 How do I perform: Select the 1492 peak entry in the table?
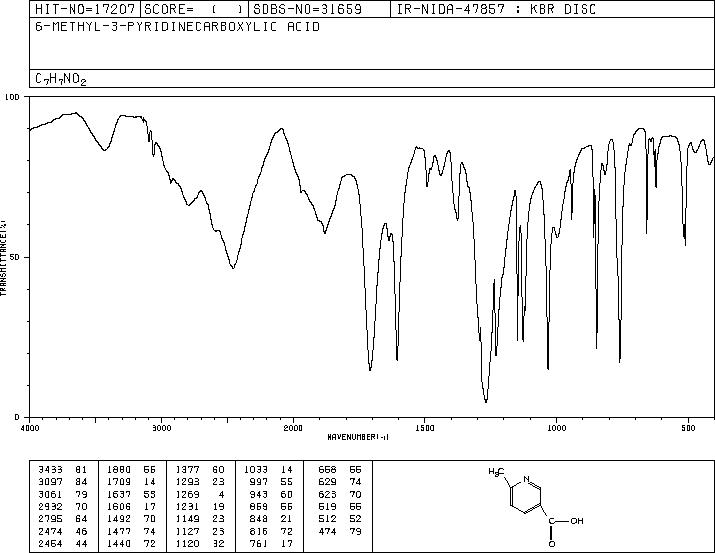131,519
